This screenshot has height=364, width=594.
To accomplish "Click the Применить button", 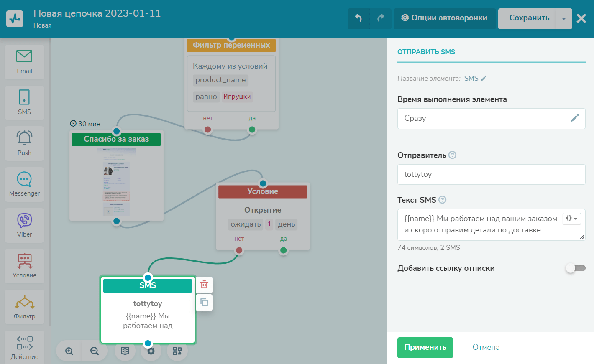I will tap(425, 348).
